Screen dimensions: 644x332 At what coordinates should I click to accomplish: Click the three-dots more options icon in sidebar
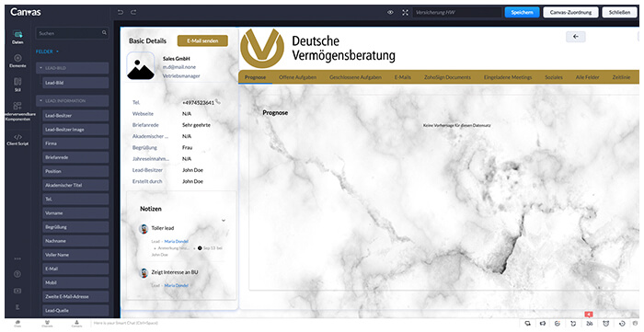coord(17,258)
